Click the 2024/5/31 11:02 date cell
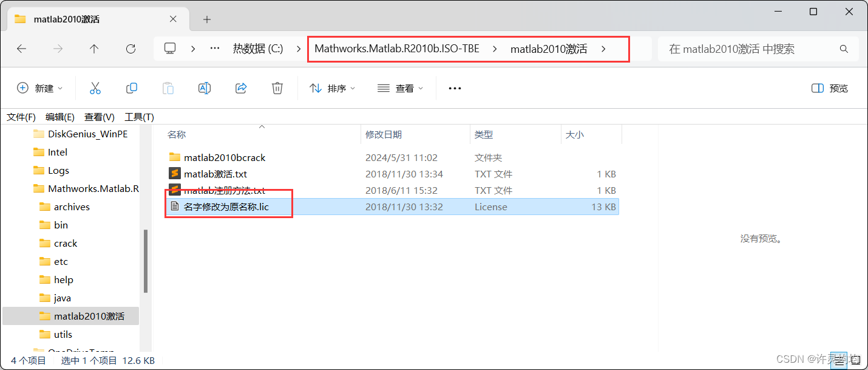This screenshot has height=370, width=868. [401, 157]
